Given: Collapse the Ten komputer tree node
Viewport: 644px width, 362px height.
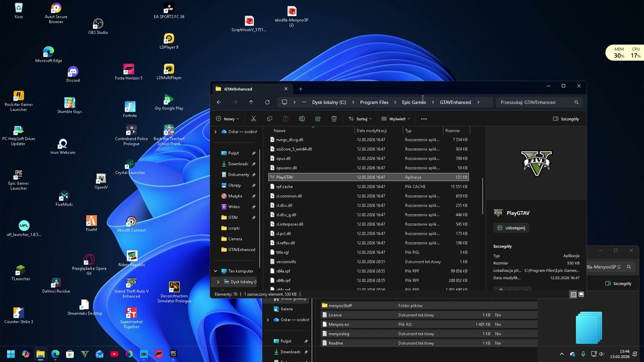Looking at the screenshot, I should point(216,271).
